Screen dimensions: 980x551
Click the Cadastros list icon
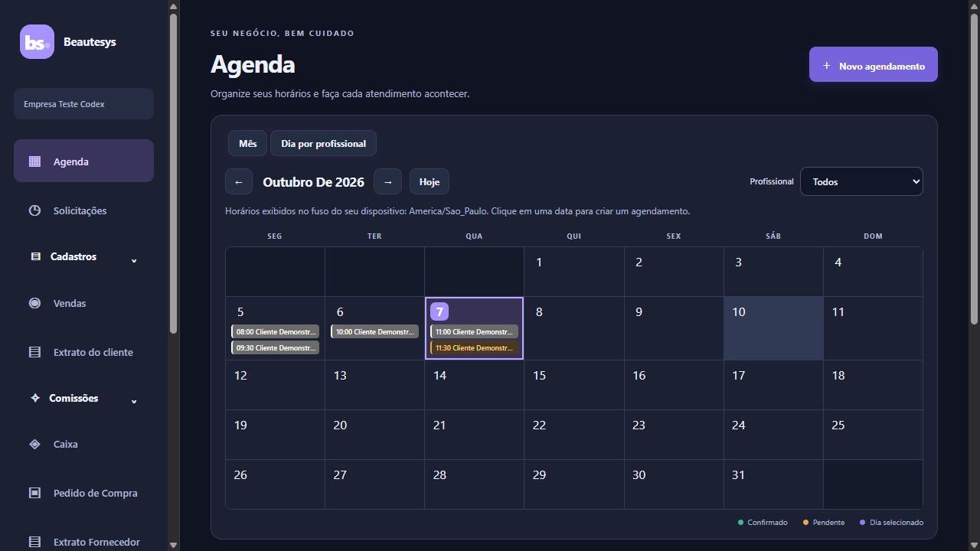[35, 256]
